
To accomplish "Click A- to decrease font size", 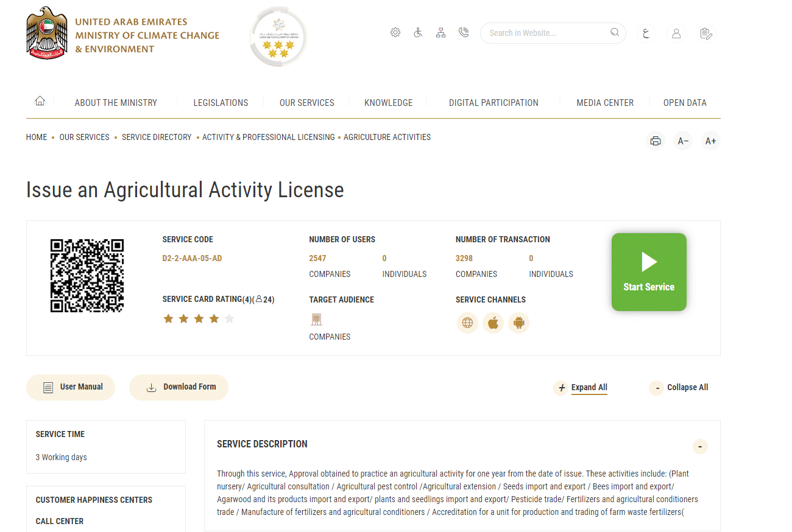I will coord(682,141).
